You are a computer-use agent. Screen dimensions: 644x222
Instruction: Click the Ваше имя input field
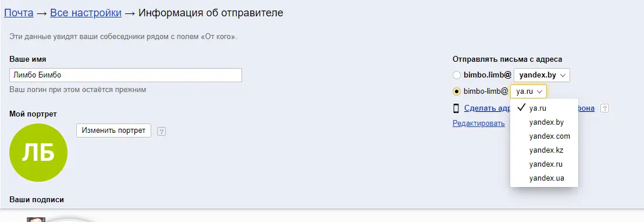click(126, 75)
